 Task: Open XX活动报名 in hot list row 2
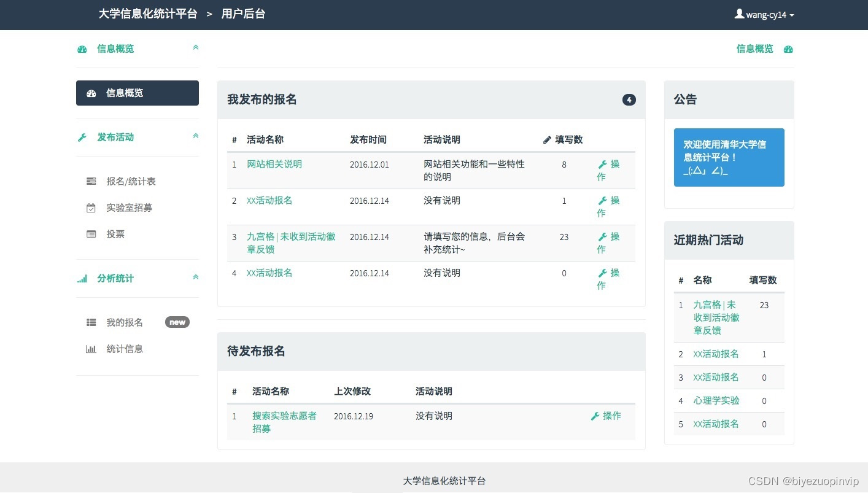[716, 354]
